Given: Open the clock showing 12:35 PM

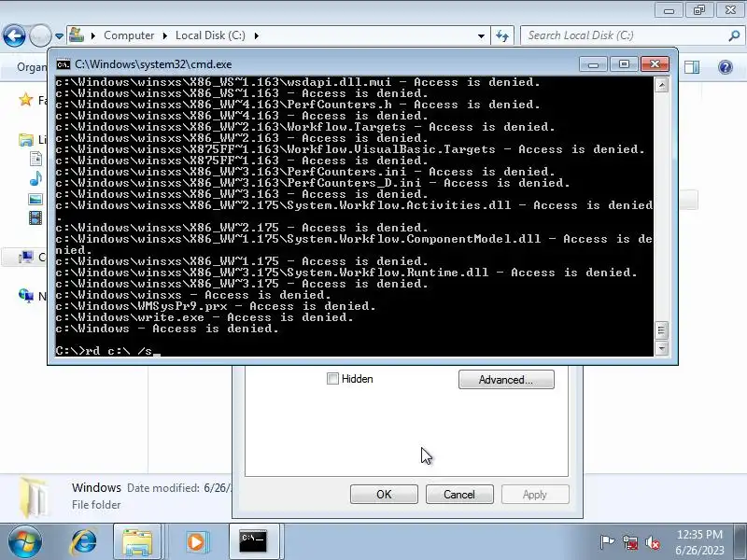Looking at the screenshot, I should (x=699, y=542).
